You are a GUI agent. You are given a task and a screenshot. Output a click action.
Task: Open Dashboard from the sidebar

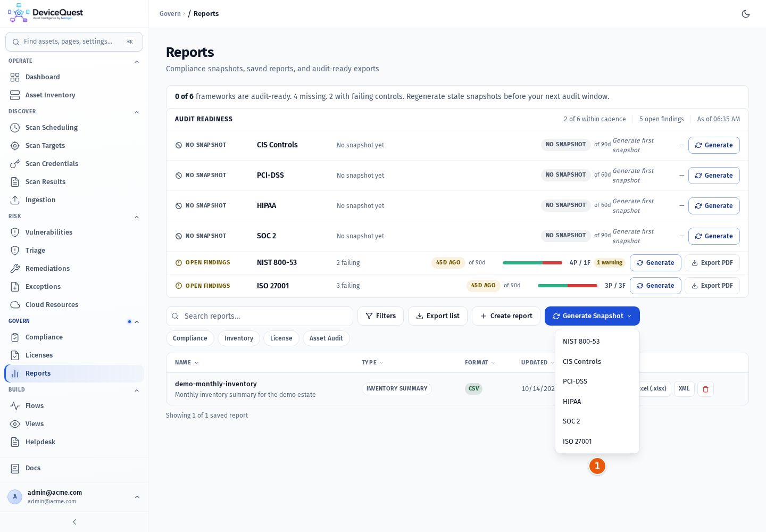click(x=74, y=77)
